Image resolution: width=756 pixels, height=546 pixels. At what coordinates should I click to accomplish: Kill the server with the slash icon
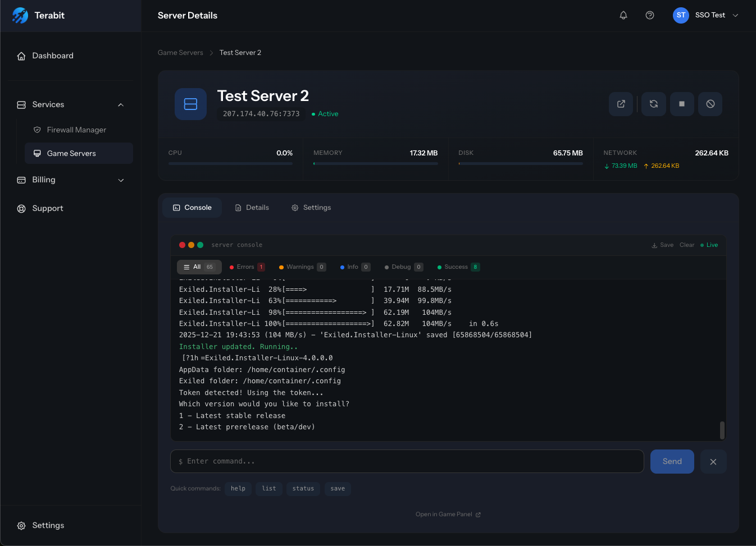(x=710, y=104)
